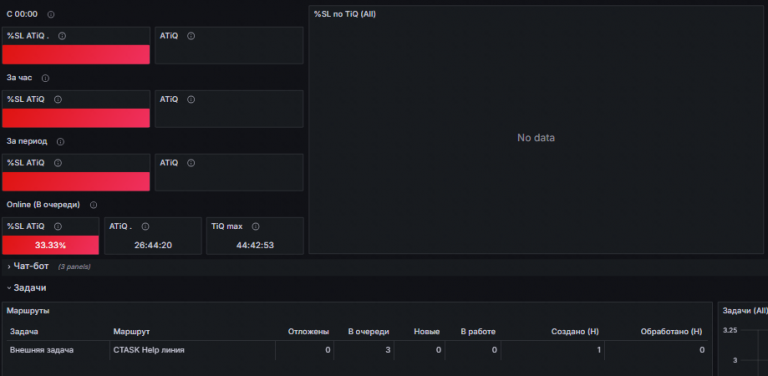
Task: Click value 1 in Создано (Н) column
Action: [599, 350]
